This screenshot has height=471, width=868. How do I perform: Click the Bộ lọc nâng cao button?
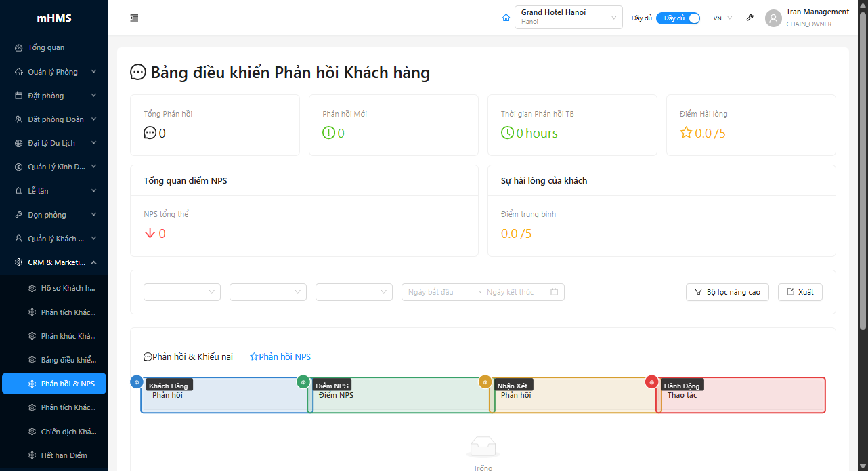tap(727, 292)
